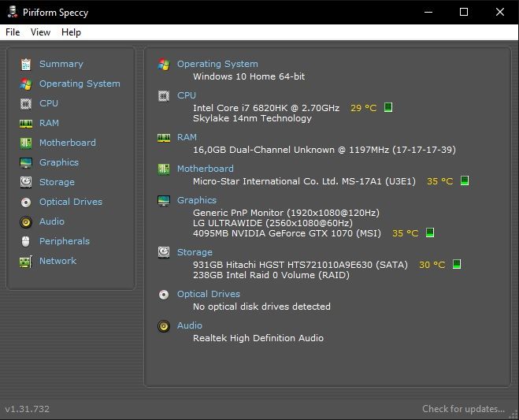The image size is (519, 420).
Task: Click the v1.31.732 version text
Action: (27, 409)
